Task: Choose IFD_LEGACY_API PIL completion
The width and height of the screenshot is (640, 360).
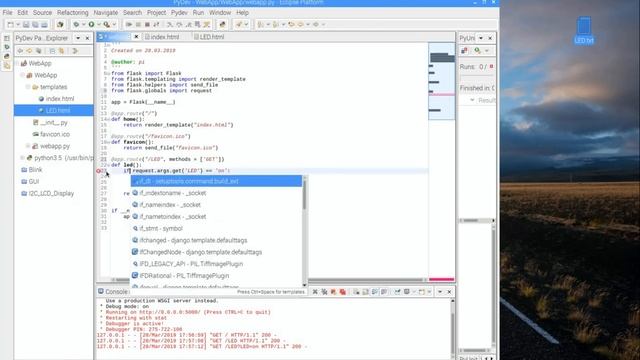Action: click(x=216, y=264)
